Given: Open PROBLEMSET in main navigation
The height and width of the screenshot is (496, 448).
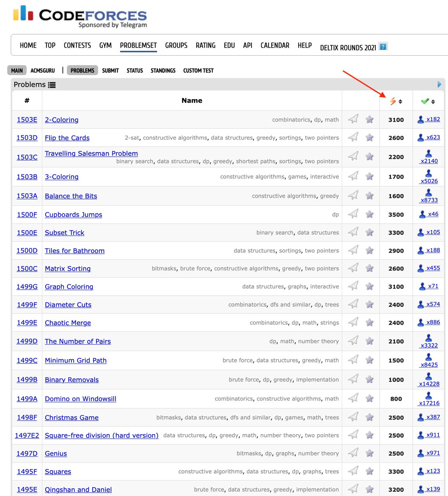Looking at the screenshot, I should 138,45.
